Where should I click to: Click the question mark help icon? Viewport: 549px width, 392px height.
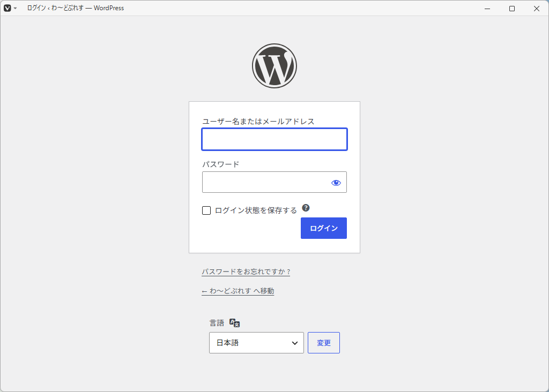click(x=306, y=208)
